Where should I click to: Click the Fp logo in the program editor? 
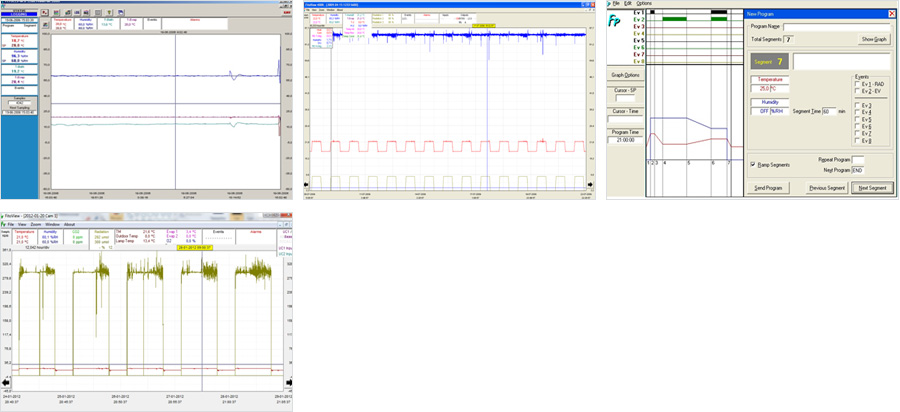(x=614, y=20)
